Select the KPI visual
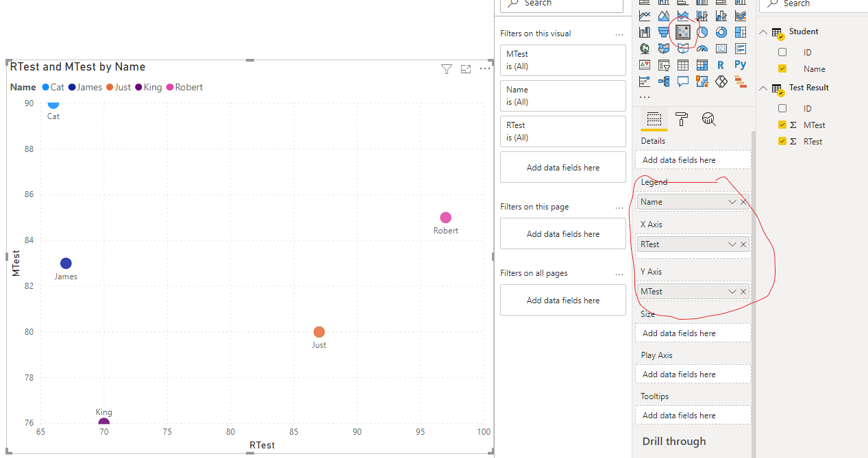 coord(645,65)
